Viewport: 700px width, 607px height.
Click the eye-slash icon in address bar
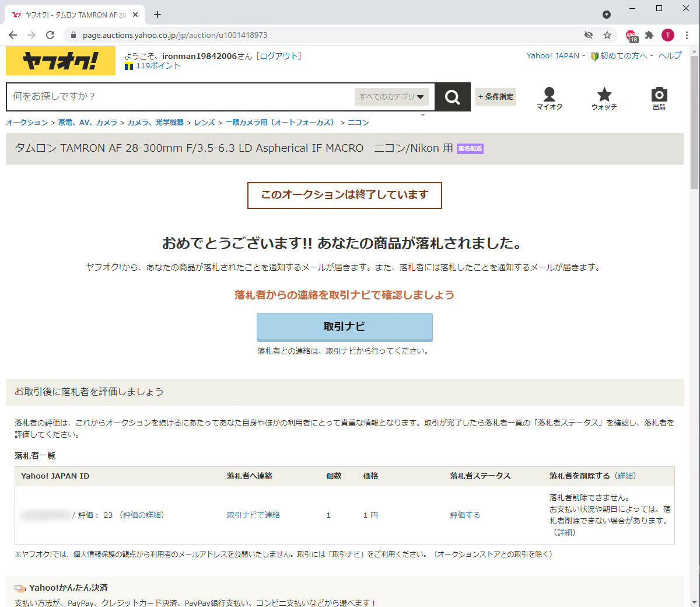point(589,35)
